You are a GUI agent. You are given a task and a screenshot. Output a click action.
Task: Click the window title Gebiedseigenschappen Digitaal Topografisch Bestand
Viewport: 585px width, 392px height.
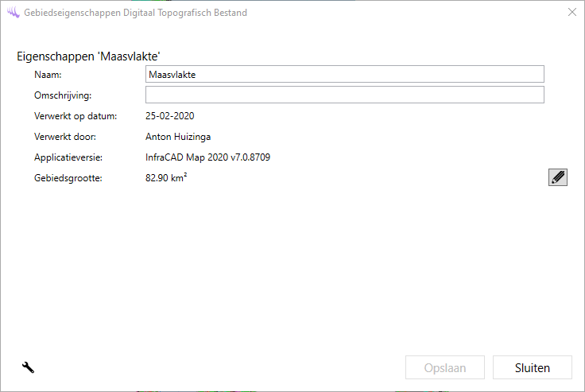(x=135, y=13)
